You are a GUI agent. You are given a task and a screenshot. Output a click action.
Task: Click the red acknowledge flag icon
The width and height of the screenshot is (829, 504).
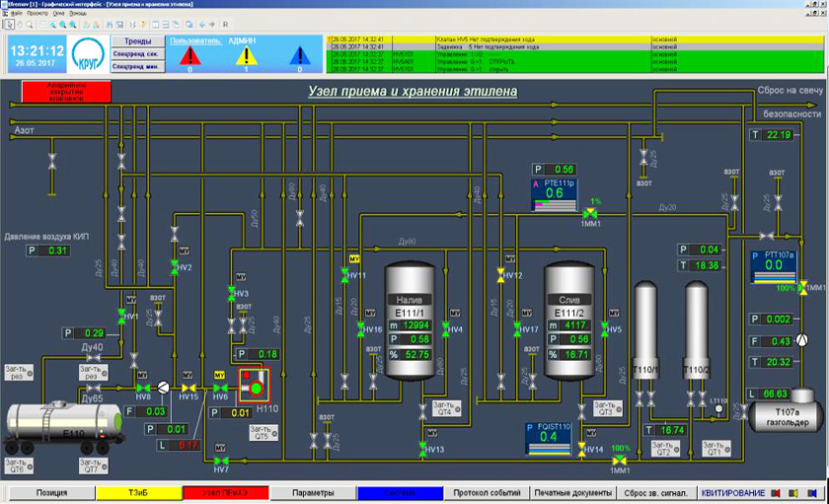(776, 493)
